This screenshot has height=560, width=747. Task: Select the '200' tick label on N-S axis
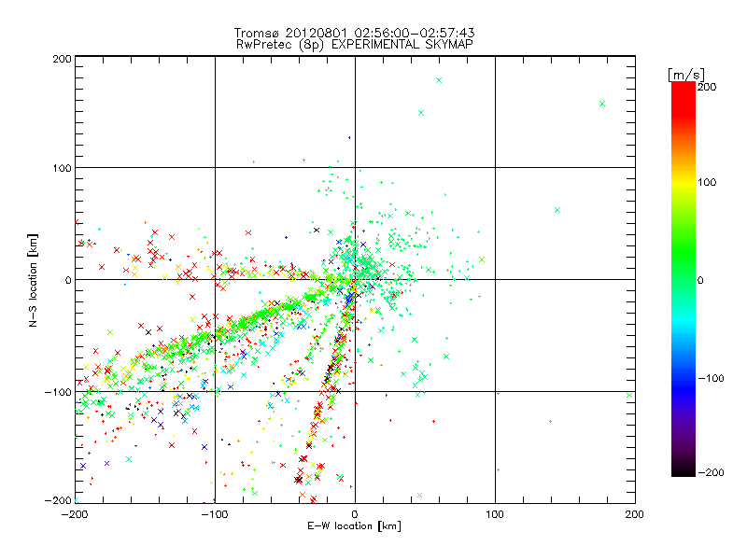click(x=62, y=59)
